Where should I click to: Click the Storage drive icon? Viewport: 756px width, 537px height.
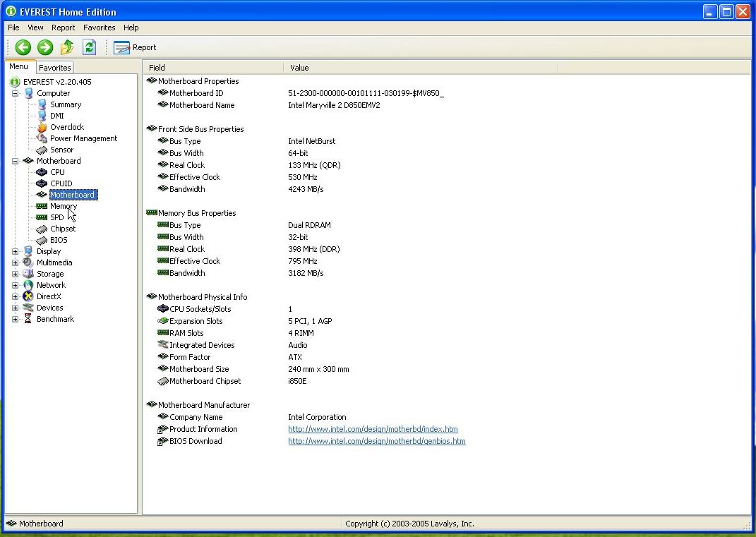[28, 274]
